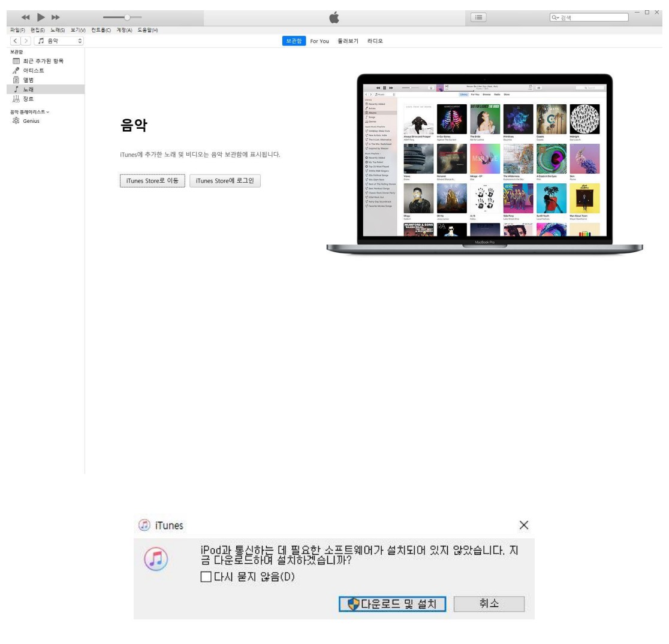Switch to the For You tab
Viewport: 669px width, 644px height.
pyautogui.click(x=320, y=41)
